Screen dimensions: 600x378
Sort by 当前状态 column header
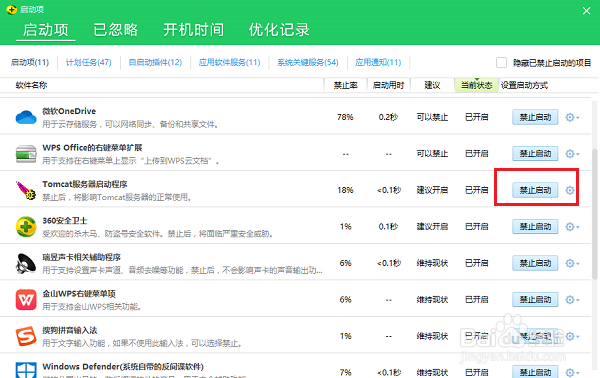point(476,85)
